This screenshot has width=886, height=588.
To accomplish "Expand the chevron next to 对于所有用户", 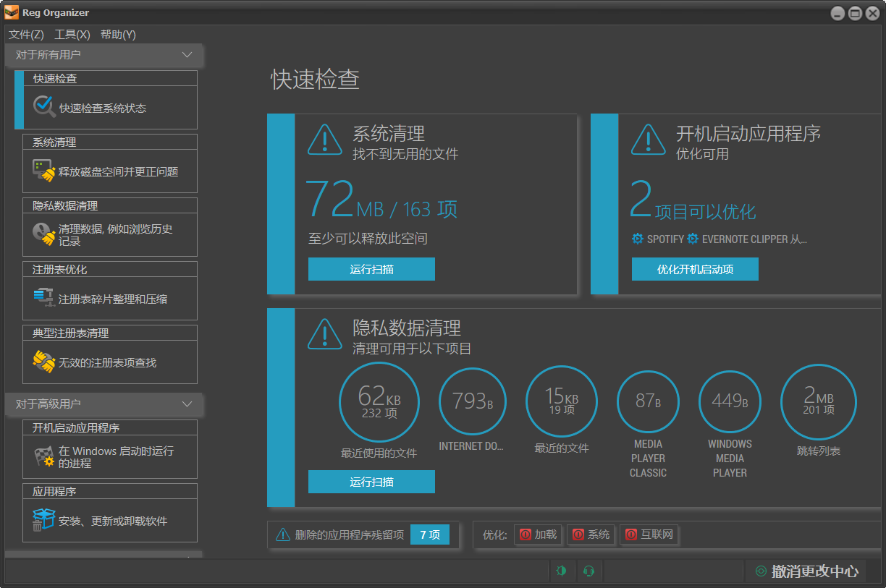I will point(187,55).
